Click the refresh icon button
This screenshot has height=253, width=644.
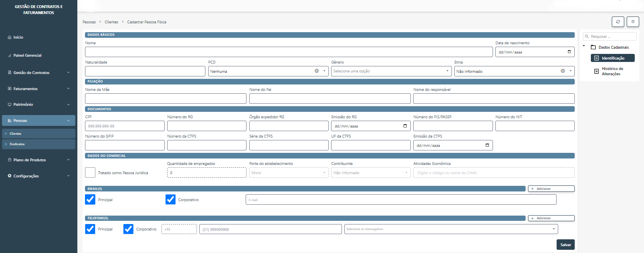(x=617, y=22)
